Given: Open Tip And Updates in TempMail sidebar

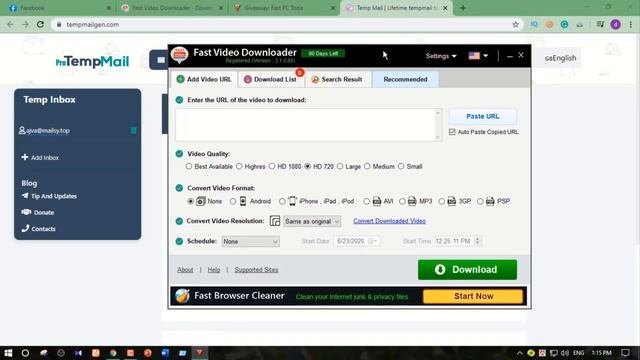Looking at the screenshot, I should tap(49, 196).
